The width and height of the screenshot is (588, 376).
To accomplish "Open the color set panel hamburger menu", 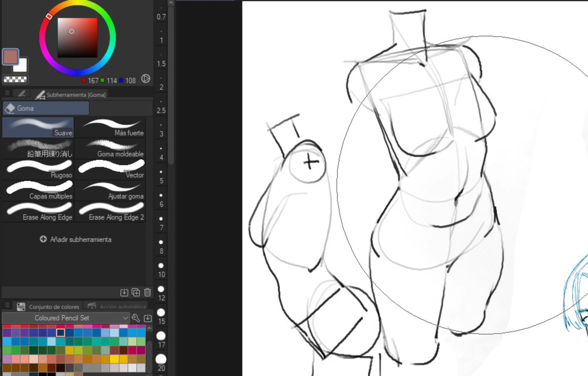I will 7,305.
